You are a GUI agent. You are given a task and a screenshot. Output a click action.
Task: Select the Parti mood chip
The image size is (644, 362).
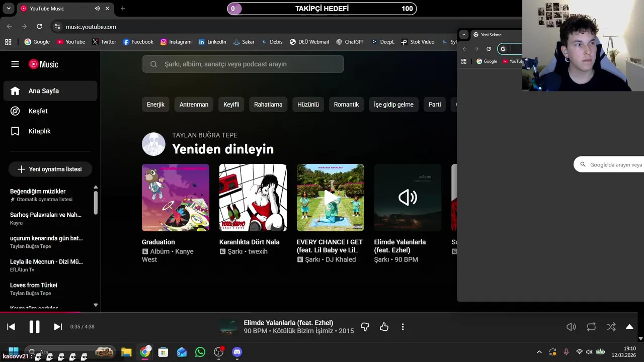coord(435,105)
